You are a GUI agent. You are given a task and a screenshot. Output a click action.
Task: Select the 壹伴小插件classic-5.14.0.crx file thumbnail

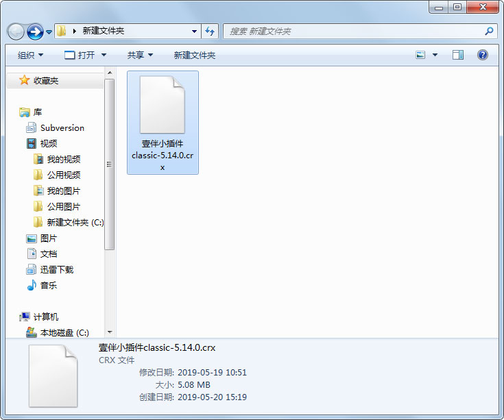coord(163,105)
